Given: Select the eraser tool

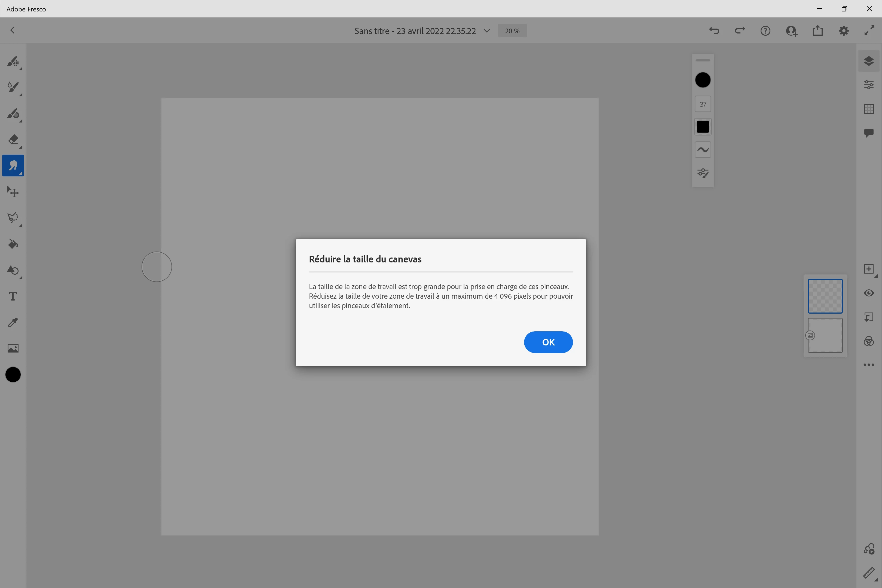Looking at the screenshot, I should tap(13, 139).
